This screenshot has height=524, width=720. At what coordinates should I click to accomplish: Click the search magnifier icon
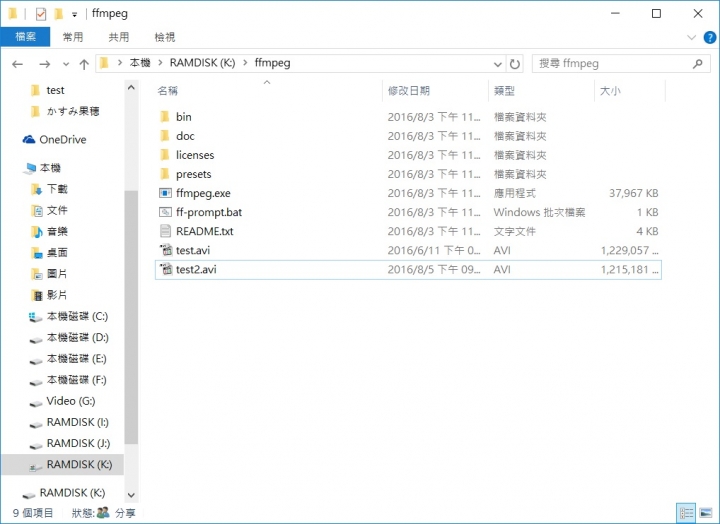(x=698, y=64)
